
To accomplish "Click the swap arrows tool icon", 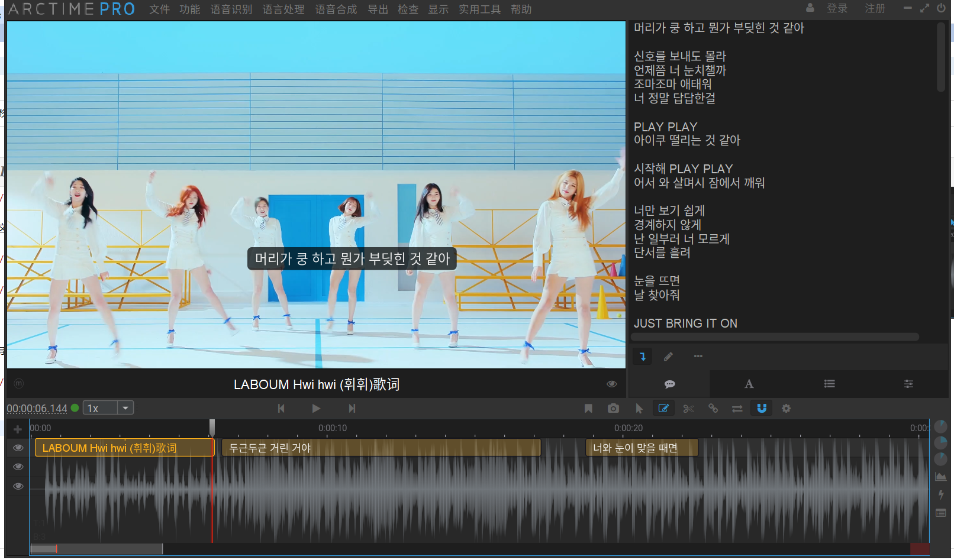I will coord(737,409).
